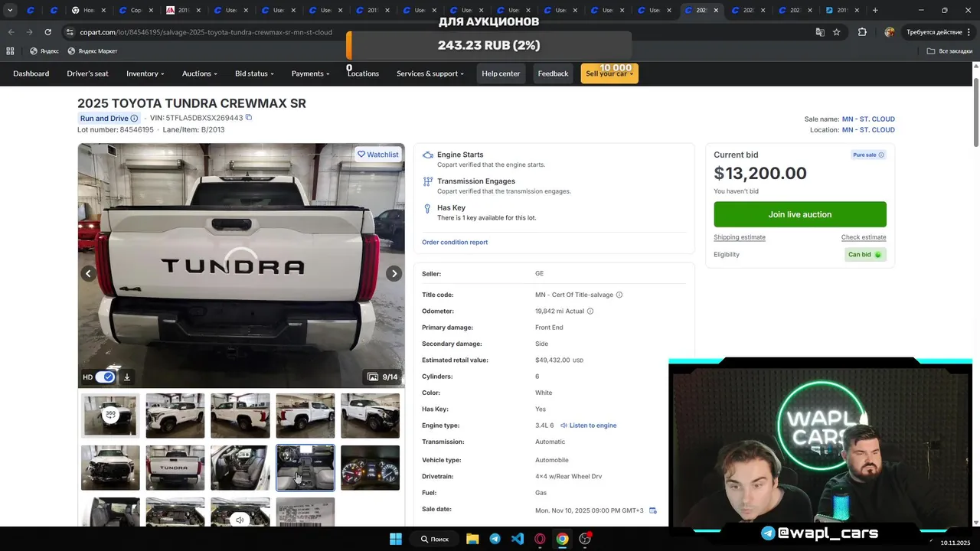
Task: Open taskbar search Поиск
Action: (x=434, y=539)
